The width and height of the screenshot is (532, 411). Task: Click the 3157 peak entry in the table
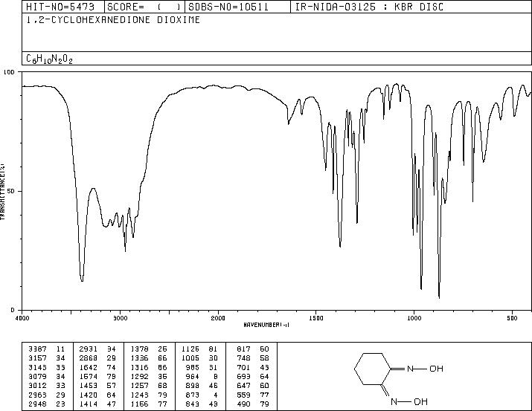46,357
